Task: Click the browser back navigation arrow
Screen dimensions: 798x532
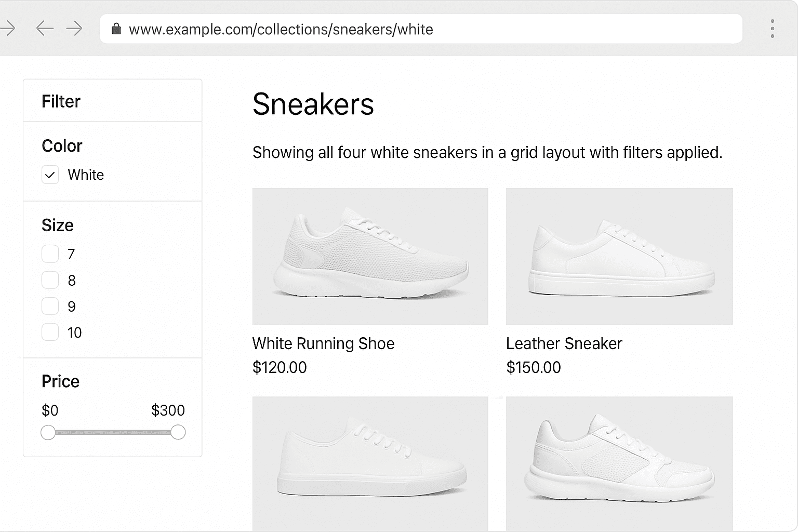Action: (x=45, y=29)
